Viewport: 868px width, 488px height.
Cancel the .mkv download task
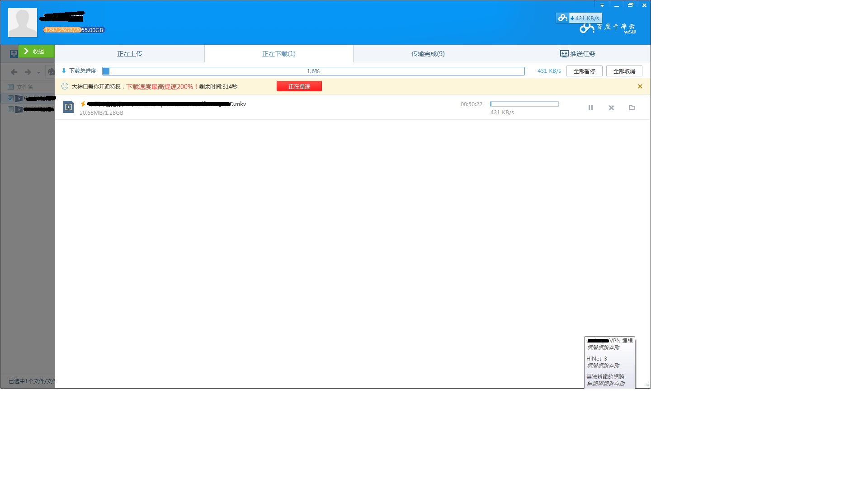[x=611, y=108]
